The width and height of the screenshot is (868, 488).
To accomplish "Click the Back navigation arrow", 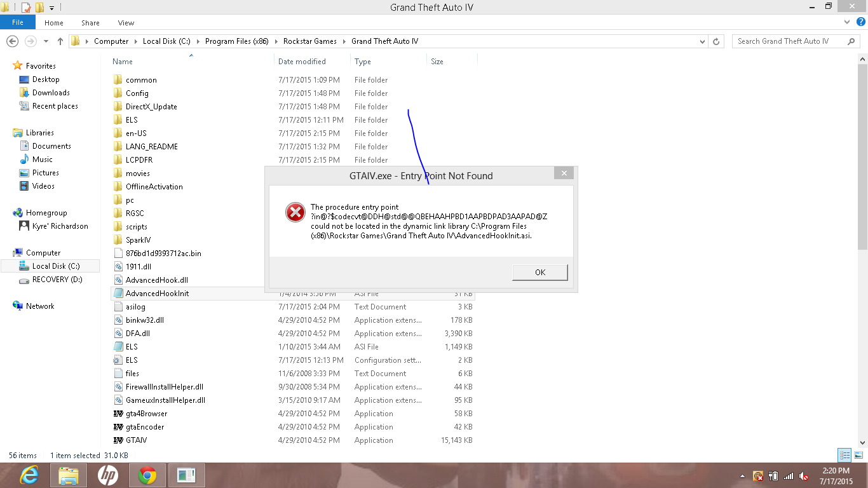I will point(12,41).
